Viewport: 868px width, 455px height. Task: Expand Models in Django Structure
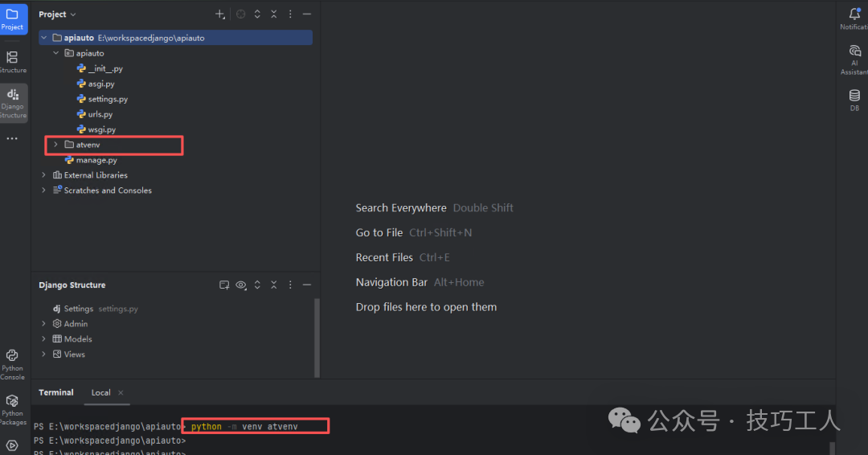pos(43,338)
